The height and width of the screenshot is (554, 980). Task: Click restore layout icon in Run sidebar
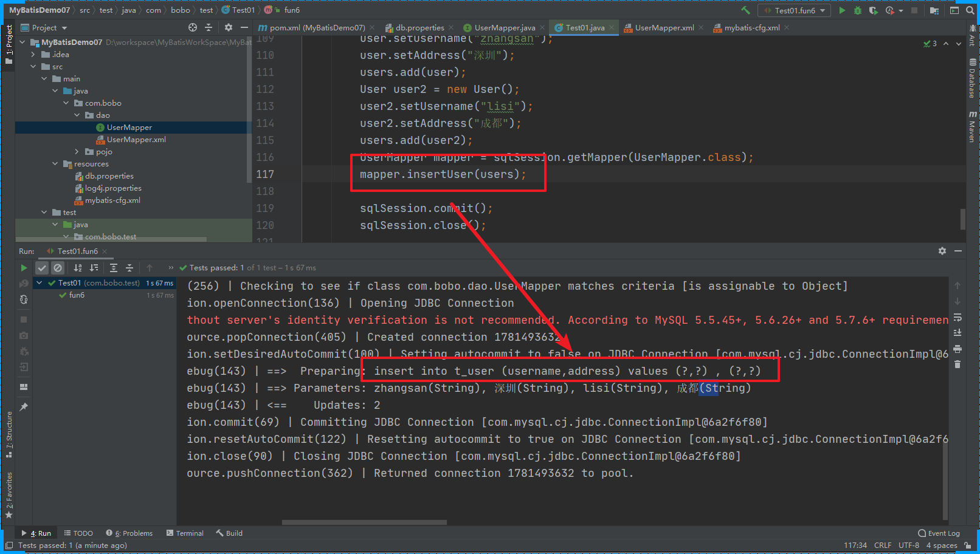click(x=24, y=387)
